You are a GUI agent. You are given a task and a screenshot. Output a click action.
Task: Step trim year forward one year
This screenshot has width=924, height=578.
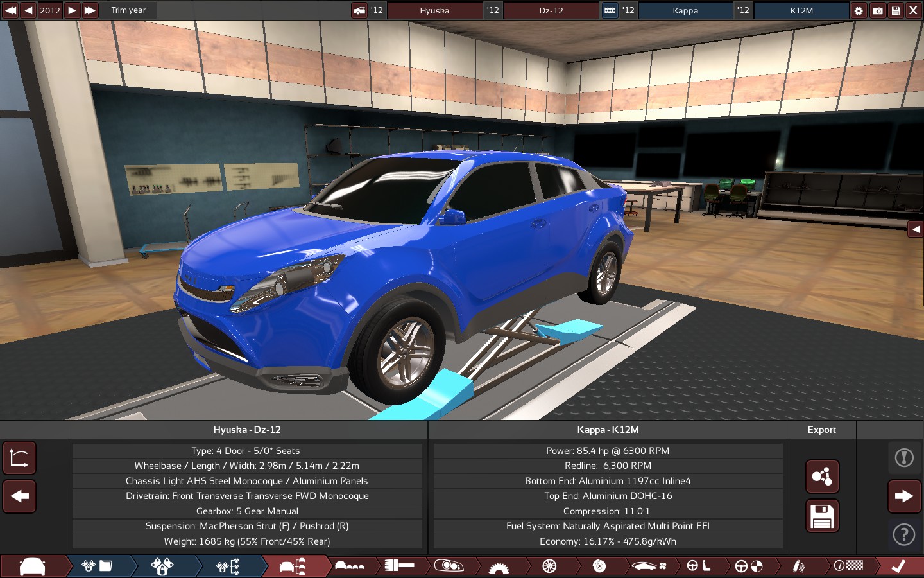click(72, 10)
